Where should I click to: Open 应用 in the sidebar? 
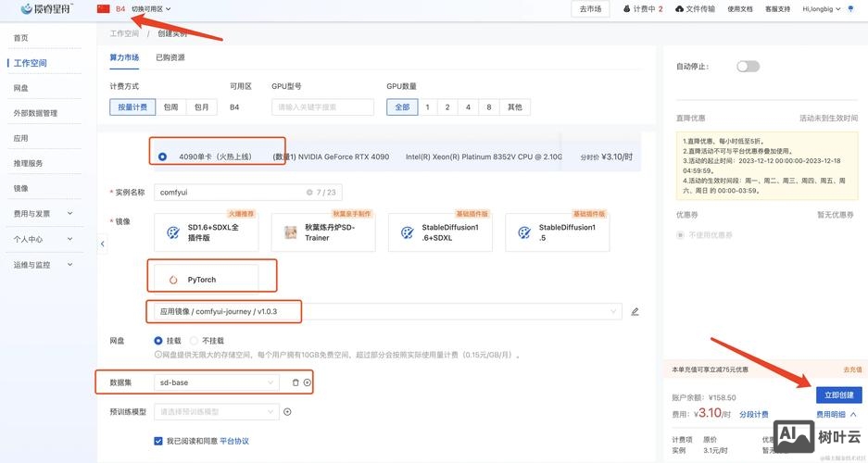[21, 138]
